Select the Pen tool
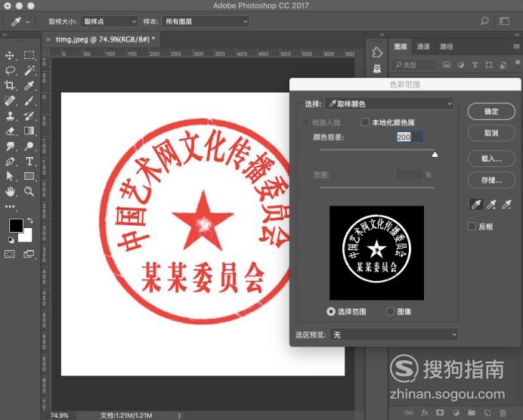Viewport: 523px width, 420px height. (10, 162)
